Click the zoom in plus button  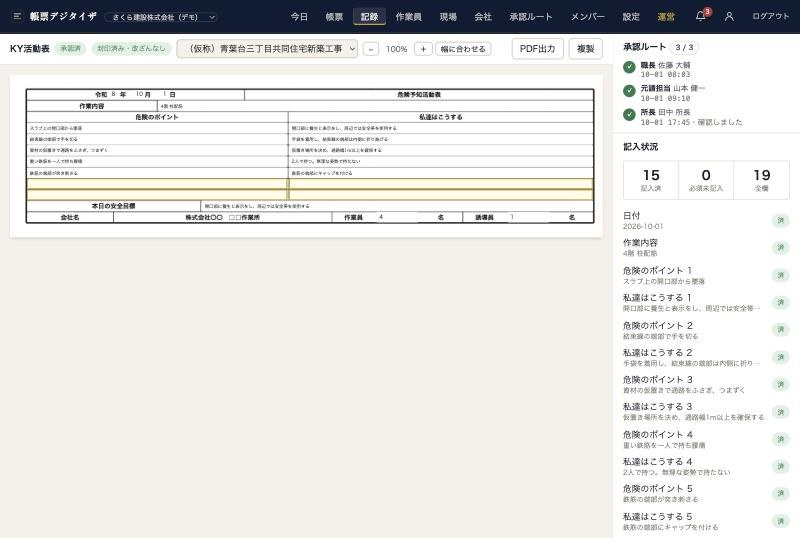[423, 49]
